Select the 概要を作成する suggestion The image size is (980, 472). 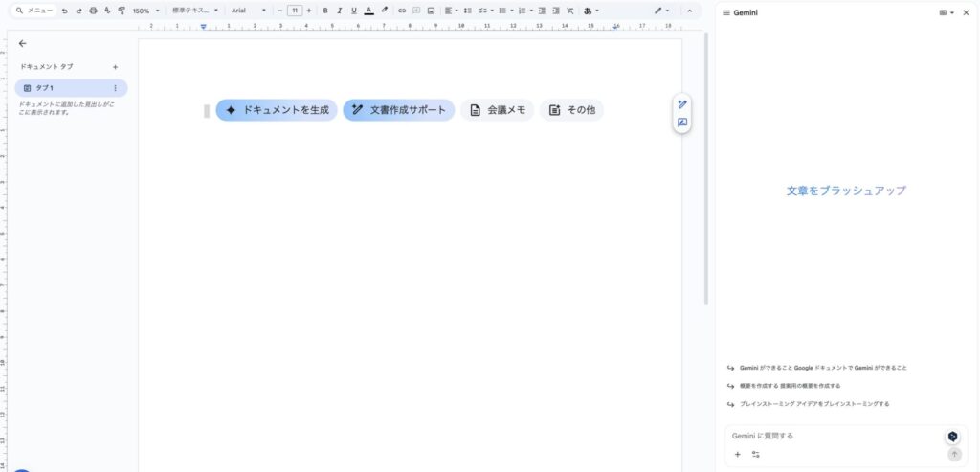pyautogui.click(x=784, y=386)
